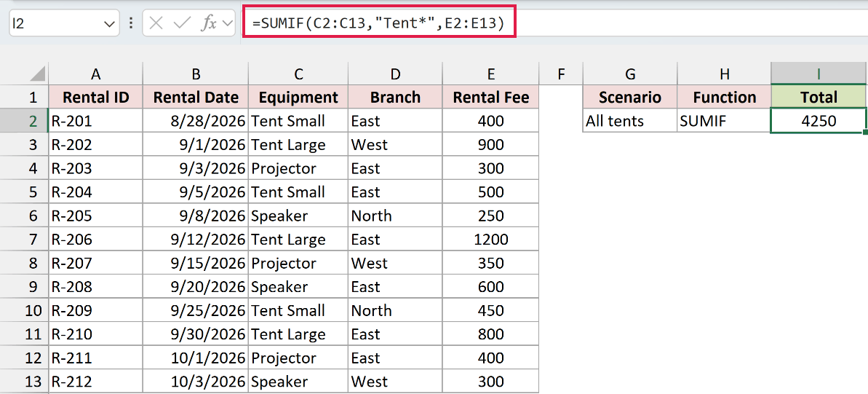Select rental fee cell 800
This screenshot has height=394, width=868.
pyautogui.click(x=490, y=334)
